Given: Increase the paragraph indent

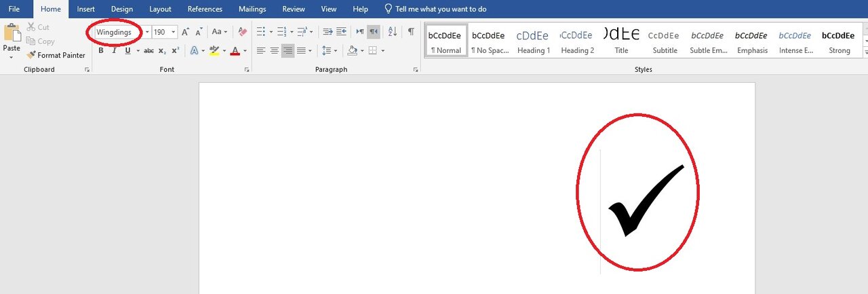Looking at the screenshot, I should 342,32.
